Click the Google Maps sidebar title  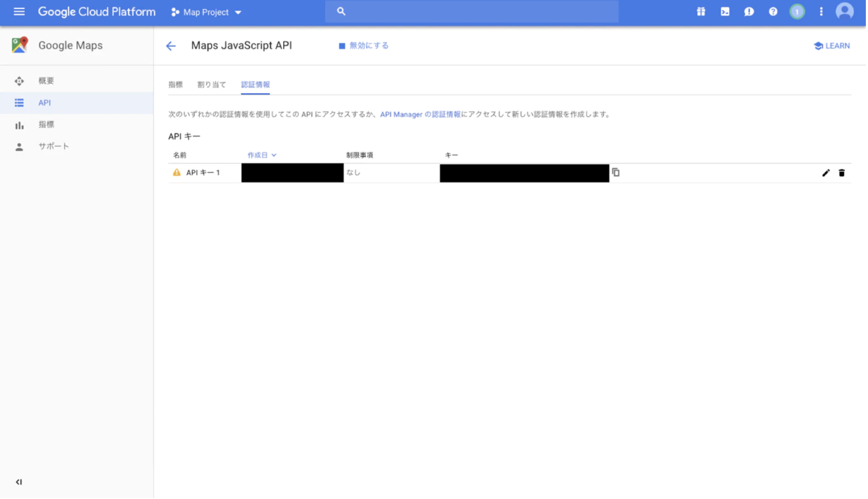click(71, 46)
